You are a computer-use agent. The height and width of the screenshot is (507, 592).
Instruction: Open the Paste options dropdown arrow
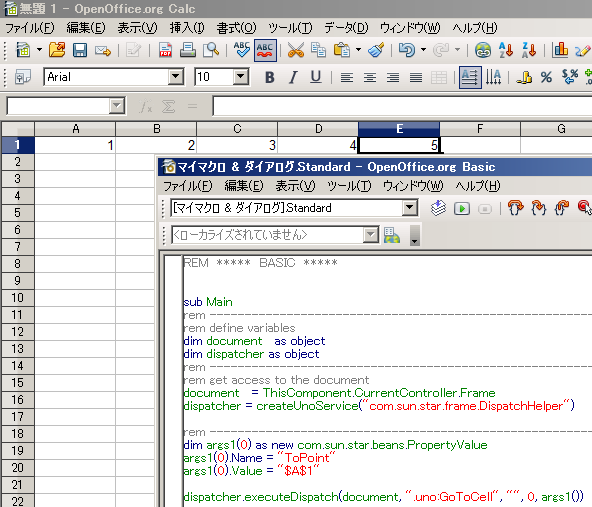coord(358,49)
